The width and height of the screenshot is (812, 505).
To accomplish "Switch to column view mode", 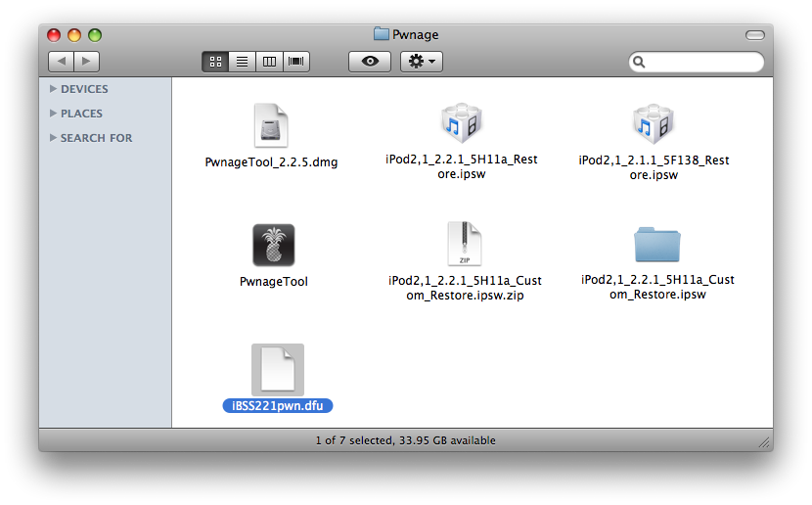I will pyautogui.click(x=268, y=62).
